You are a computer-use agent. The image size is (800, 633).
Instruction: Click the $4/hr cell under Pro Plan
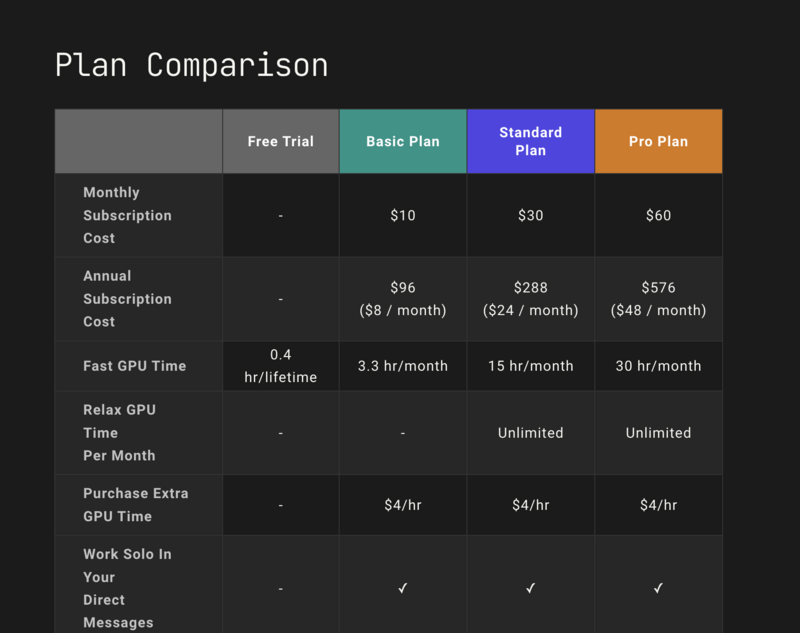pos(658,505)
